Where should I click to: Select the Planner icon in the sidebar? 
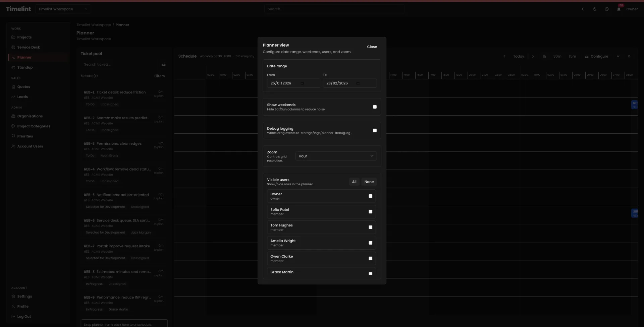point(13,57)
